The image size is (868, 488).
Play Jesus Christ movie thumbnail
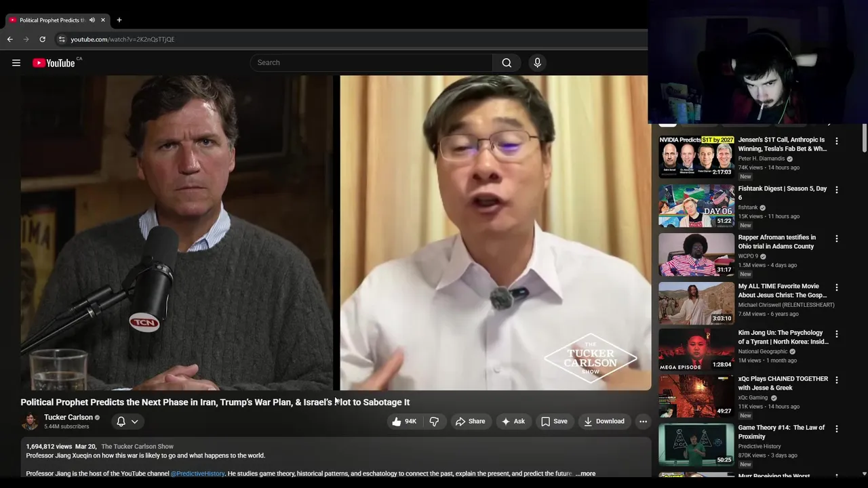point(696,303)
